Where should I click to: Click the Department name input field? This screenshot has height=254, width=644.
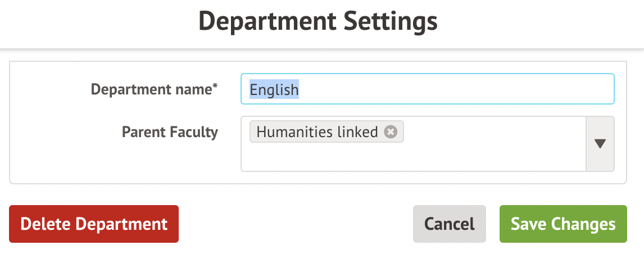[x=427, y=89]
